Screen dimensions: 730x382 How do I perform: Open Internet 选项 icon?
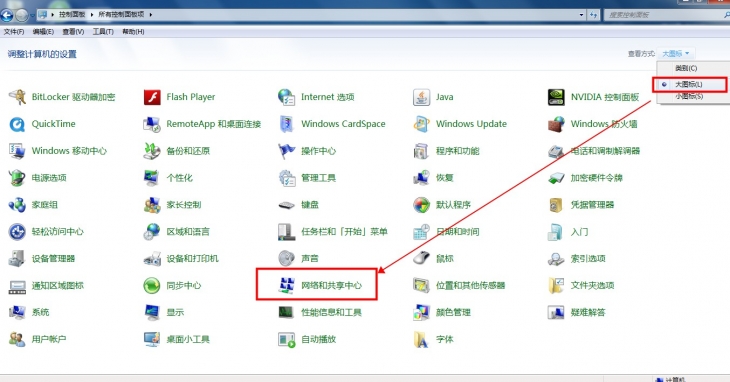pyautogui.click(x=286, y=97)
